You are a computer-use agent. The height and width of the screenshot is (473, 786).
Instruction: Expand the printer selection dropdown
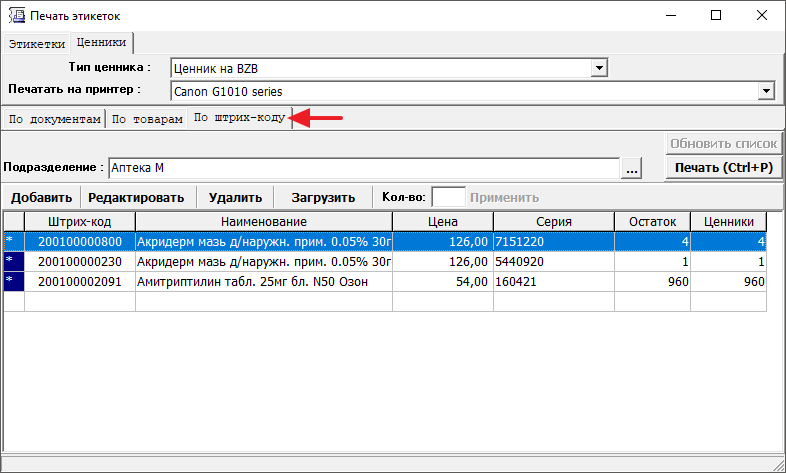coord(767,91)
